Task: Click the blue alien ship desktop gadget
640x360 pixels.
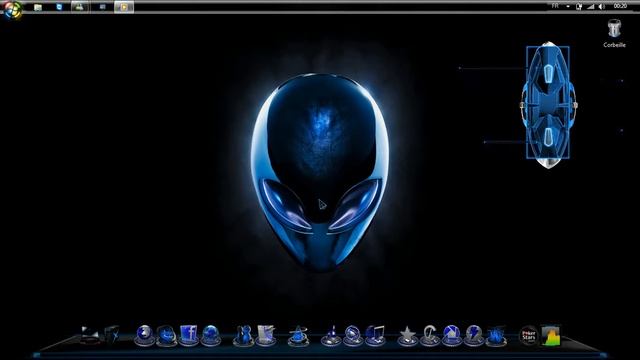Action: (548, 104)
